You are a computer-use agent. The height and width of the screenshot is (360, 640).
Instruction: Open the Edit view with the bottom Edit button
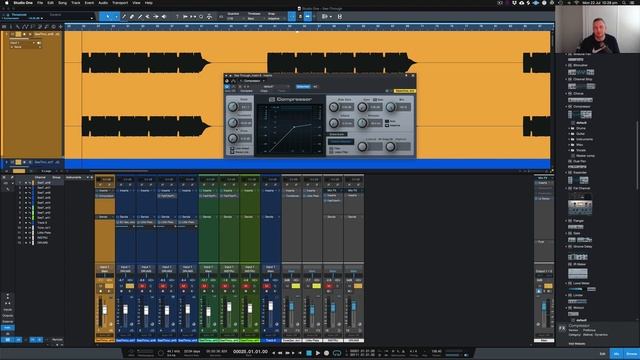click(602, 353)
